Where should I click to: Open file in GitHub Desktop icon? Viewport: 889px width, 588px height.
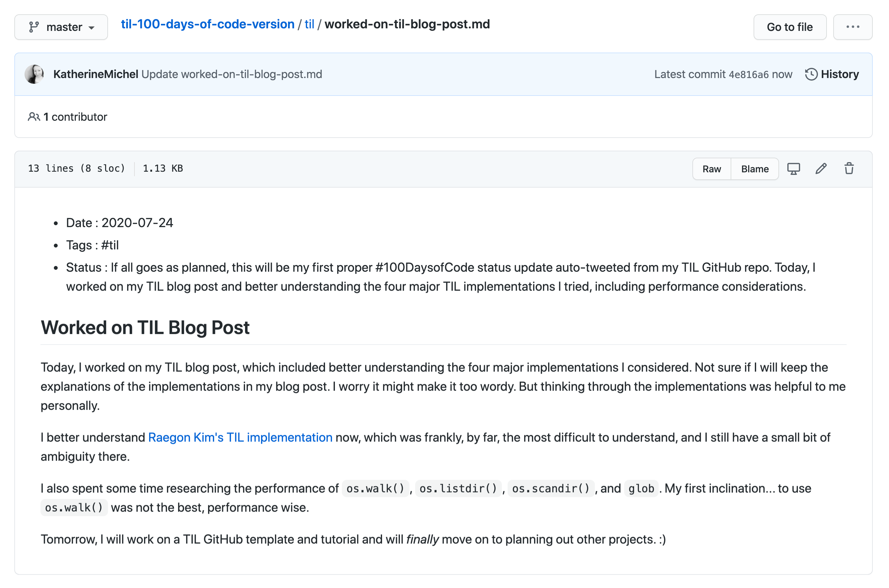pyautogui.click(x=793, y=169)
